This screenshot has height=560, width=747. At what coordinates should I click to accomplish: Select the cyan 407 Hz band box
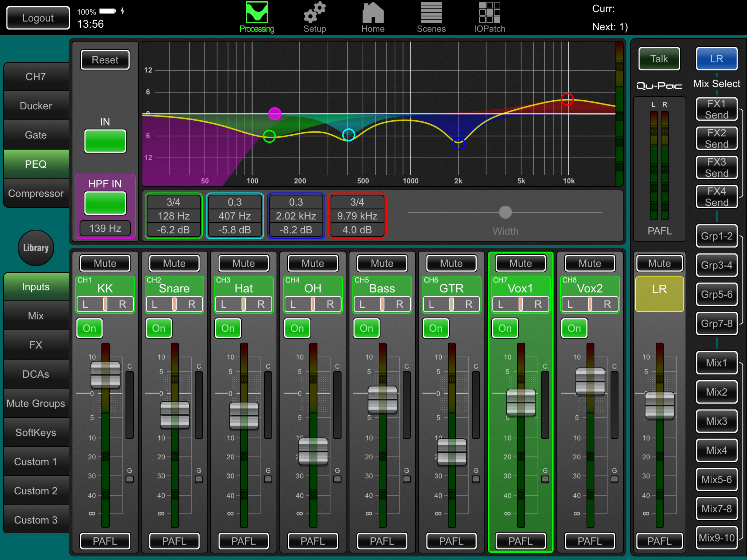[235, 216]
